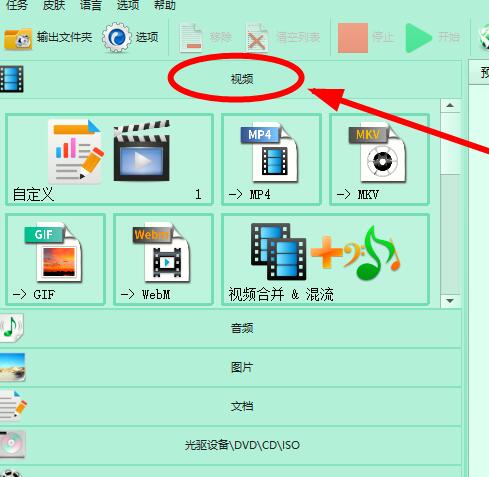Select the 自定义 report document icon

tap(76, 151)
